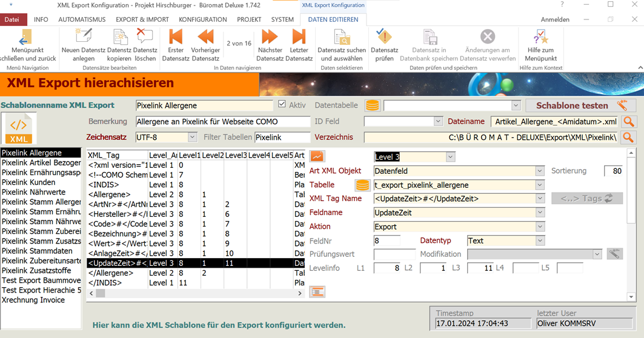
Task: Go to Erster Datensatz
Action: (176, 37)
